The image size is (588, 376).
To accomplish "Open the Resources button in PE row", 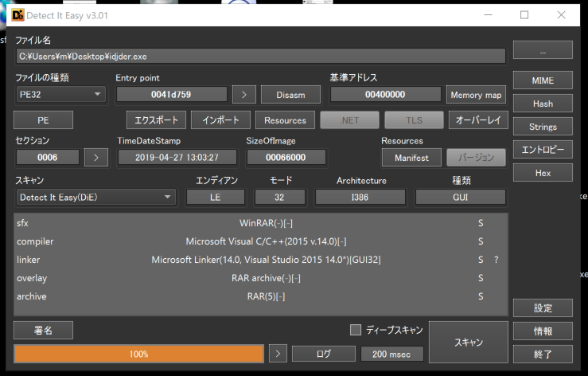I will [285, 120].
